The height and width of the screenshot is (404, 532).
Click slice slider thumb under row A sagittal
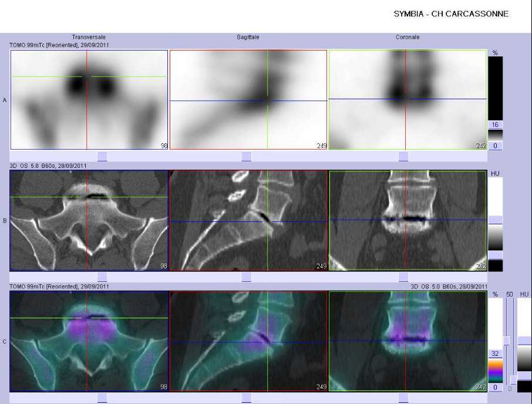pos(246,156)
